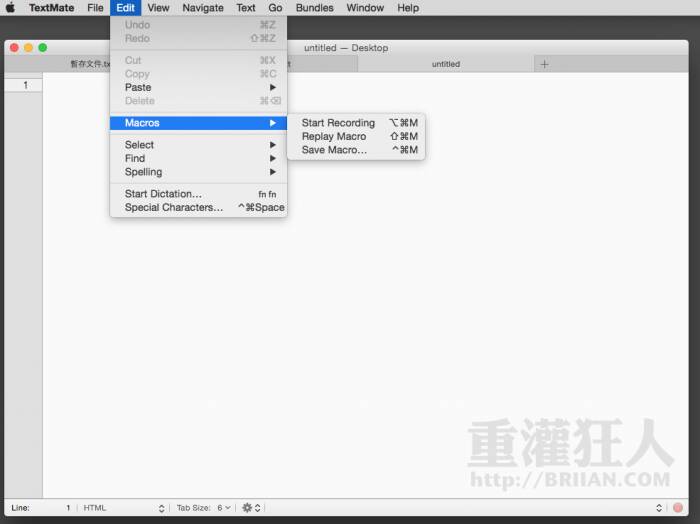Open the View menu
Screen dimensions: 700x524
point(158,8)
